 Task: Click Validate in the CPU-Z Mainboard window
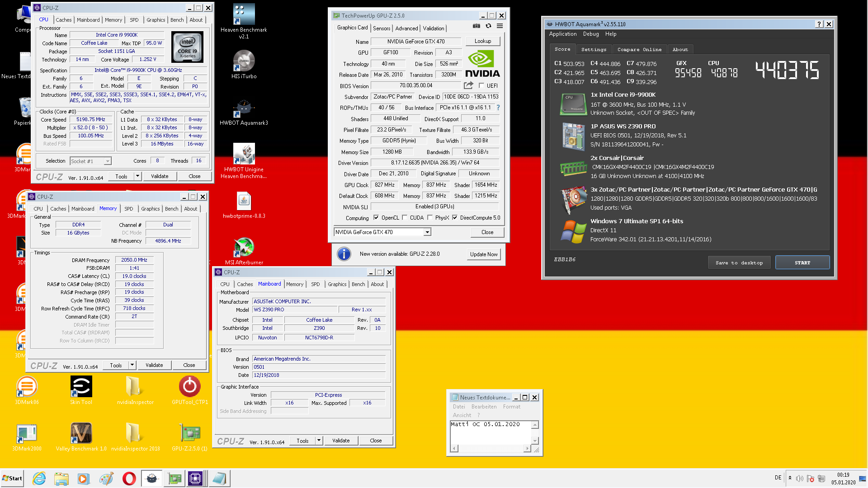click(341, 441)
